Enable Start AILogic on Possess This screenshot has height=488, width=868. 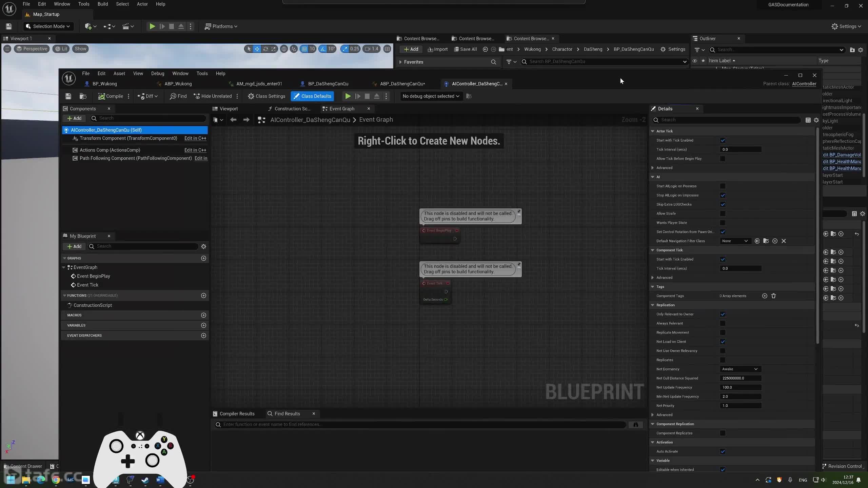(723, 186)
